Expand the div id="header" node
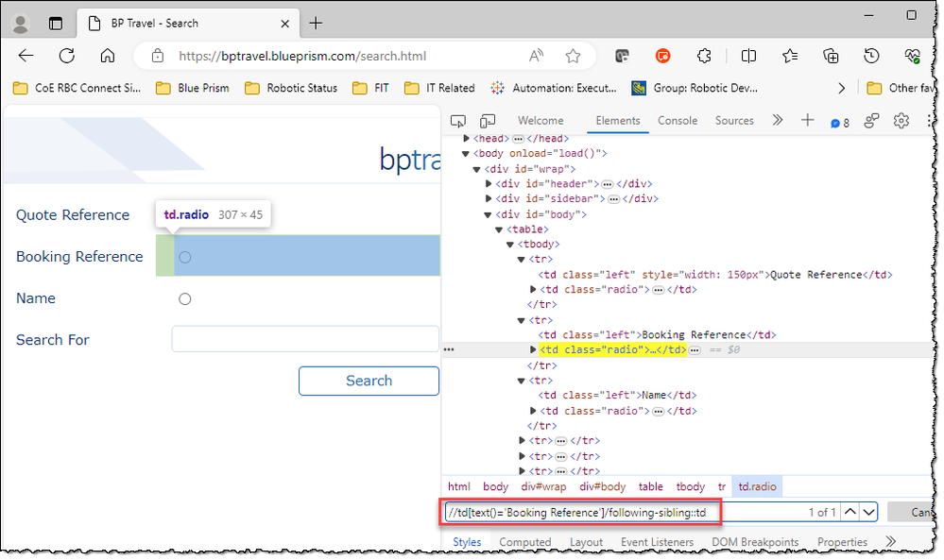 tap(489, 184)
